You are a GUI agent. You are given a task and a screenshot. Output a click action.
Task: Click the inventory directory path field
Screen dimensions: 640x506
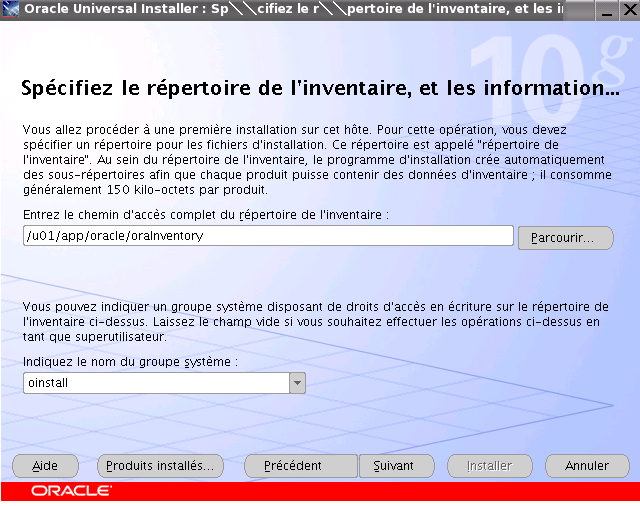pyautogui.click(x=268, y=236)
